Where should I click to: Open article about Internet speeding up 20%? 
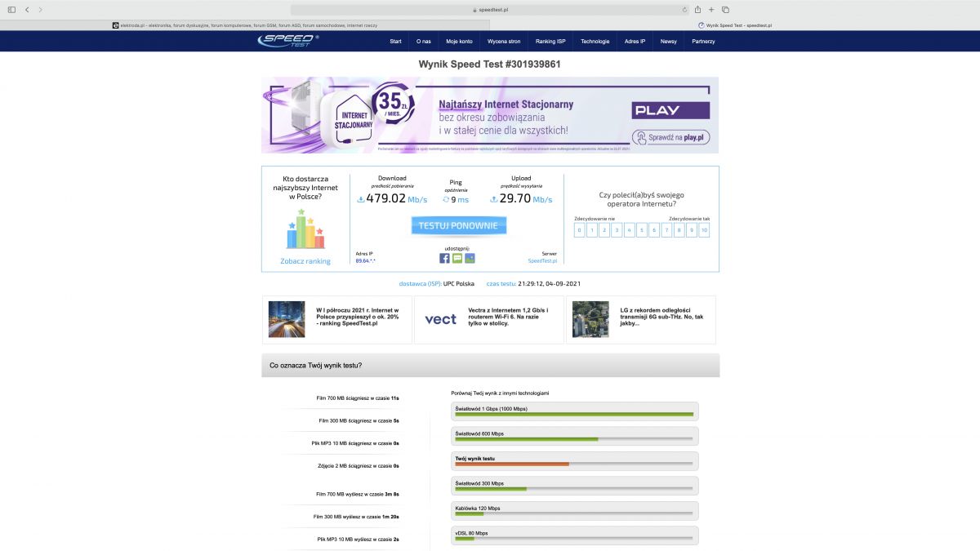(358, 317)
